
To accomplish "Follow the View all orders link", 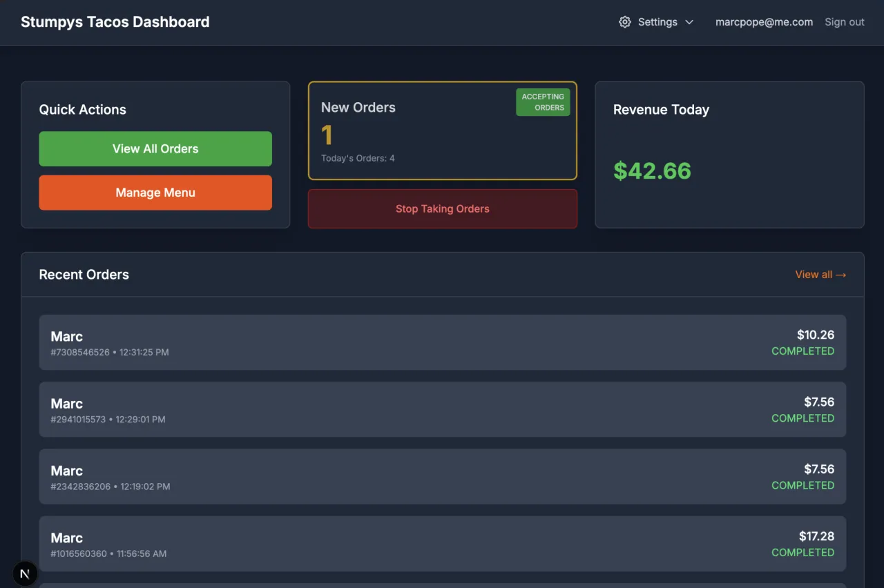I will click(820, 275).
